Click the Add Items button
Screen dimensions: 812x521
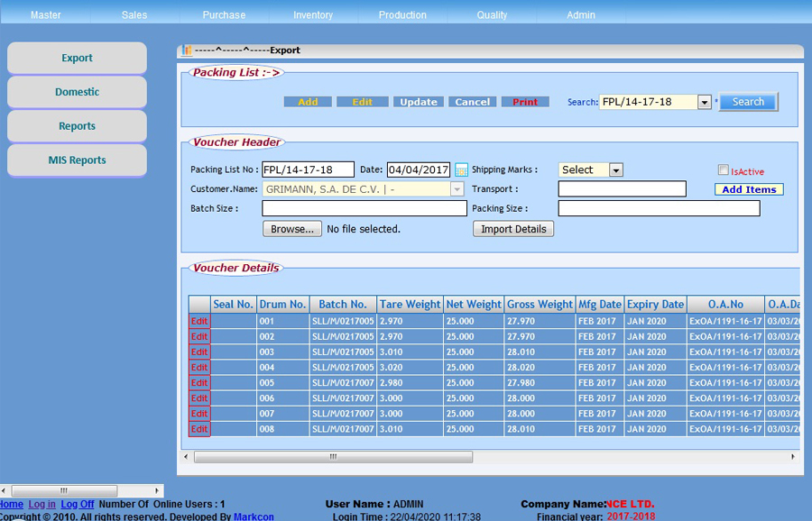[x=749, y=189]
